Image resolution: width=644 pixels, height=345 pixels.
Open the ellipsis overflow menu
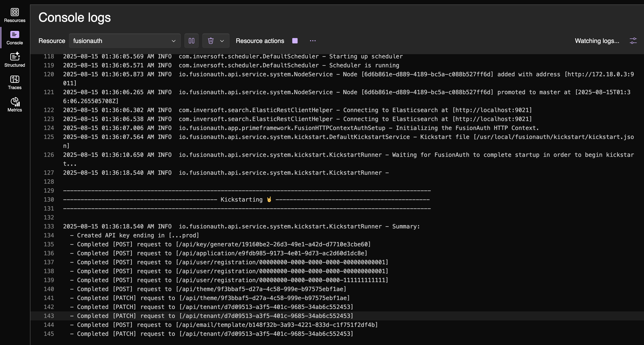pos(313,40)
